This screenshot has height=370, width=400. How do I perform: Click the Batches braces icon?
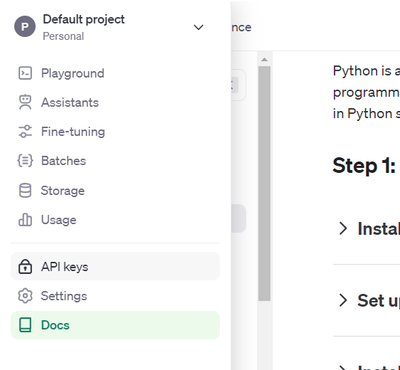click(x=25, y=161)
